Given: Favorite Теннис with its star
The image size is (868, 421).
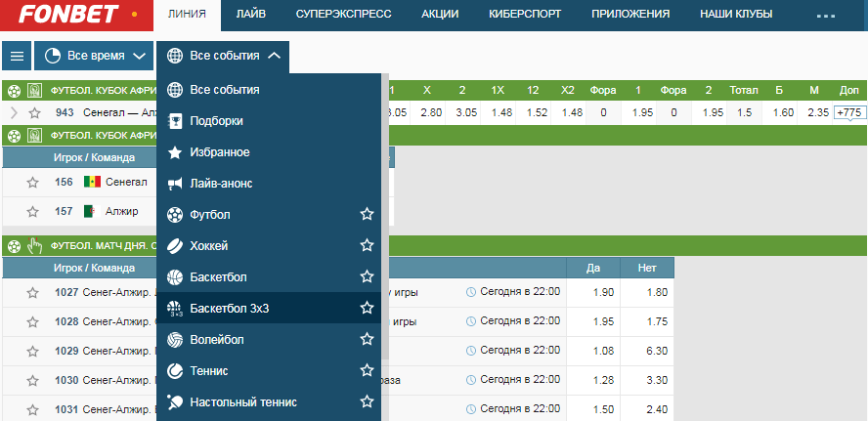Looking at the screenshot, I should pos(367,370).
